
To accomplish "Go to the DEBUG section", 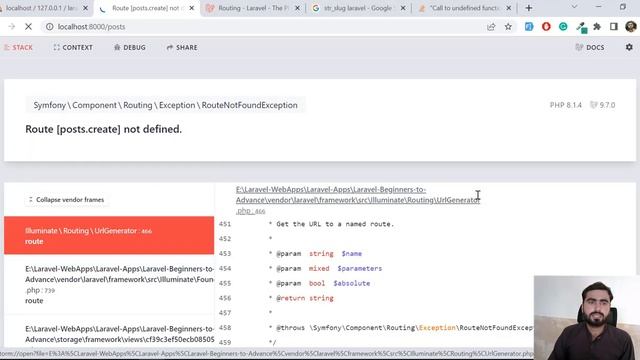I will click(130, 47).
